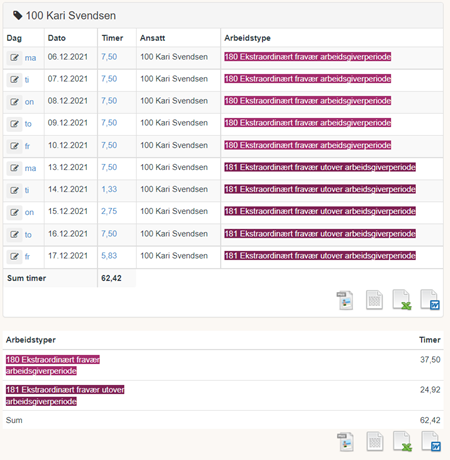Viewport: 450px width, 460px height.
Task: Export Arbeidstyper summary as PDF at page bottom
Action: 345,442
